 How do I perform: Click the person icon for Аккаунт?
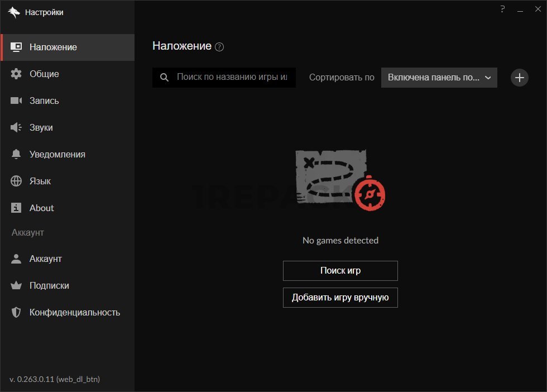click(x=16, y=259)
